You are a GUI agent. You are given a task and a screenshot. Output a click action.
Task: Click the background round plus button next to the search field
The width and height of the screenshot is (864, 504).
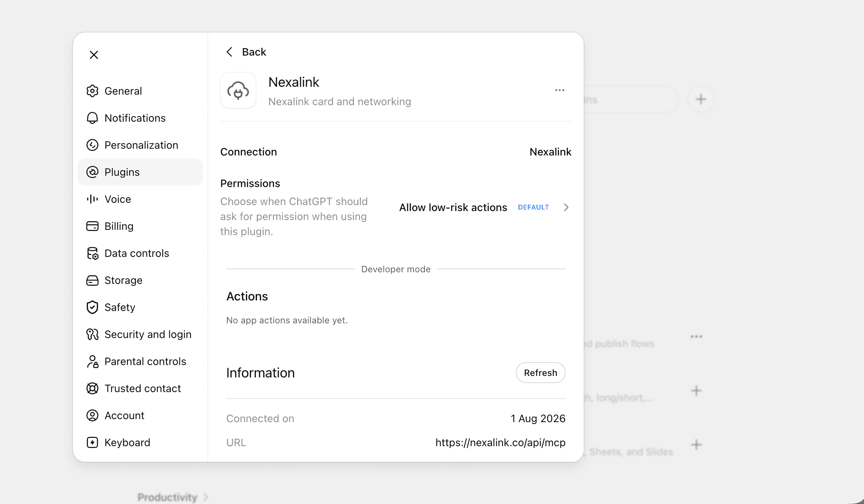point(701,99)
